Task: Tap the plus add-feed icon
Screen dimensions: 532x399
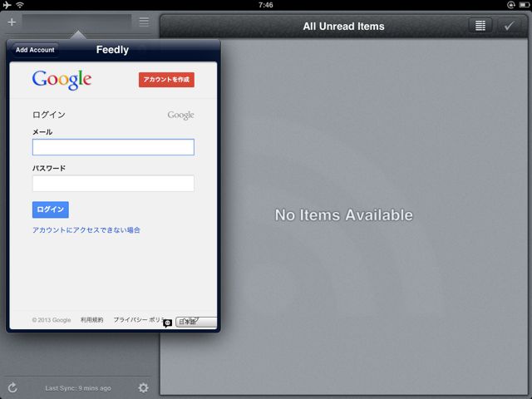Action: (x=12, y=22)
